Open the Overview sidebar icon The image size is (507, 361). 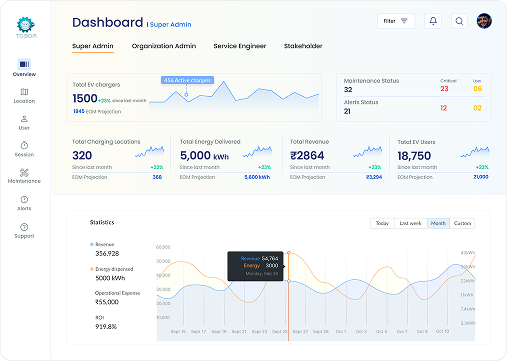tap(24, 64)
